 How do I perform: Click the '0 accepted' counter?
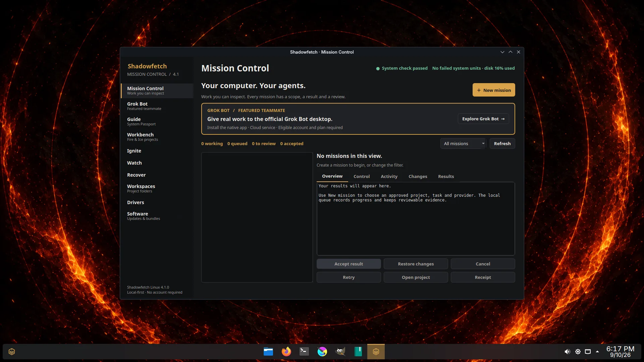tap(291, 143)
